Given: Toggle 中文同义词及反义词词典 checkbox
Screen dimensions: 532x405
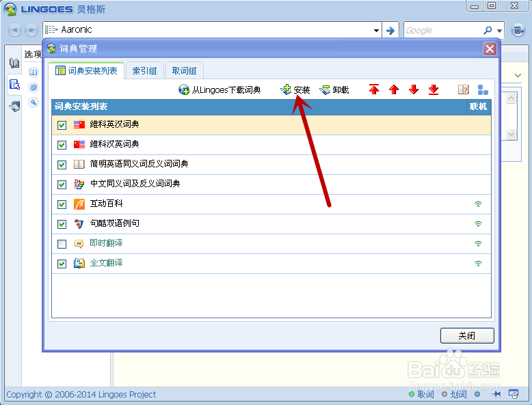Looking at the screenshot, I should pos(62,184).
